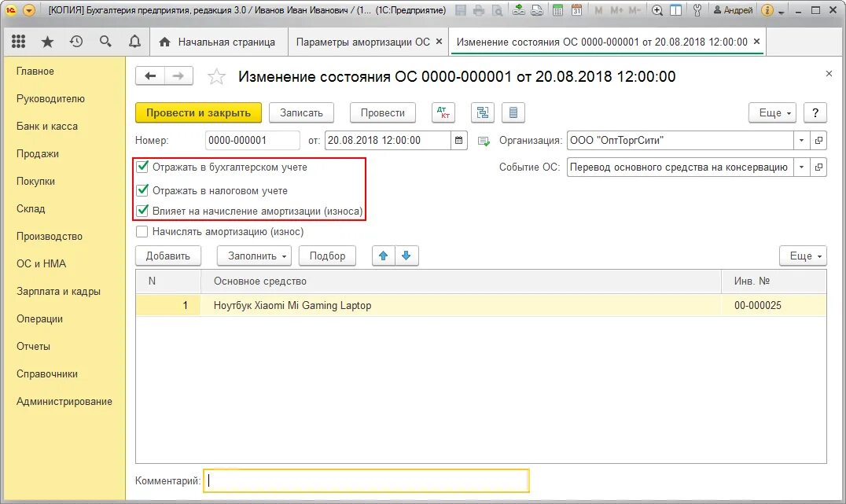Open the Главное section
Viewport: 846px width, 504px height.
tap(35, 72)
